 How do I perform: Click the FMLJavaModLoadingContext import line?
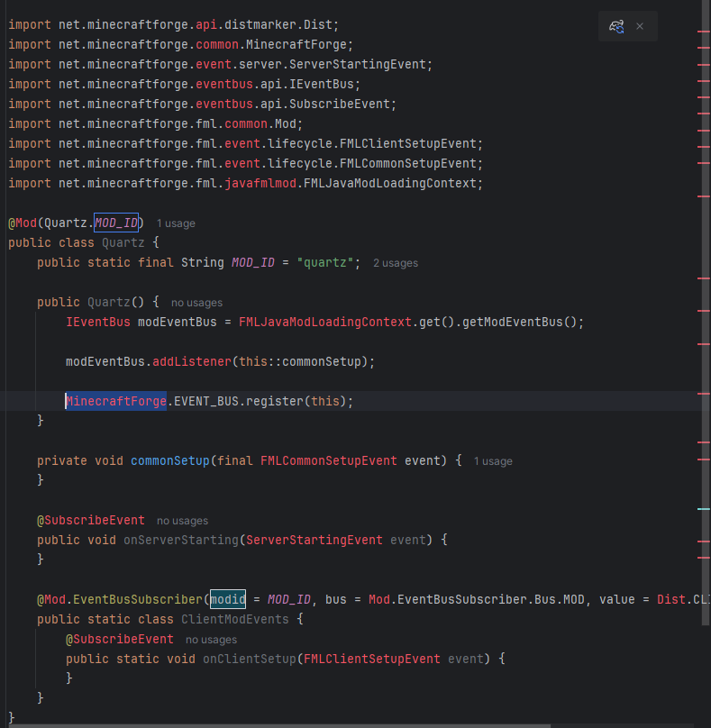pos(245,183)
